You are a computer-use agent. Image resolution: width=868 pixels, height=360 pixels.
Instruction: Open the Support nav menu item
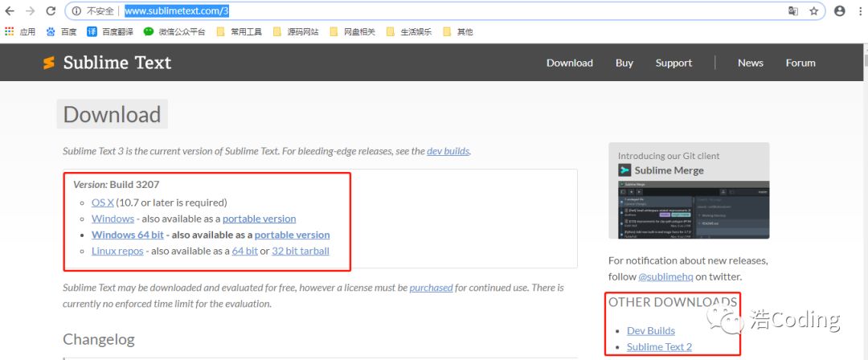tap(674, 63)
